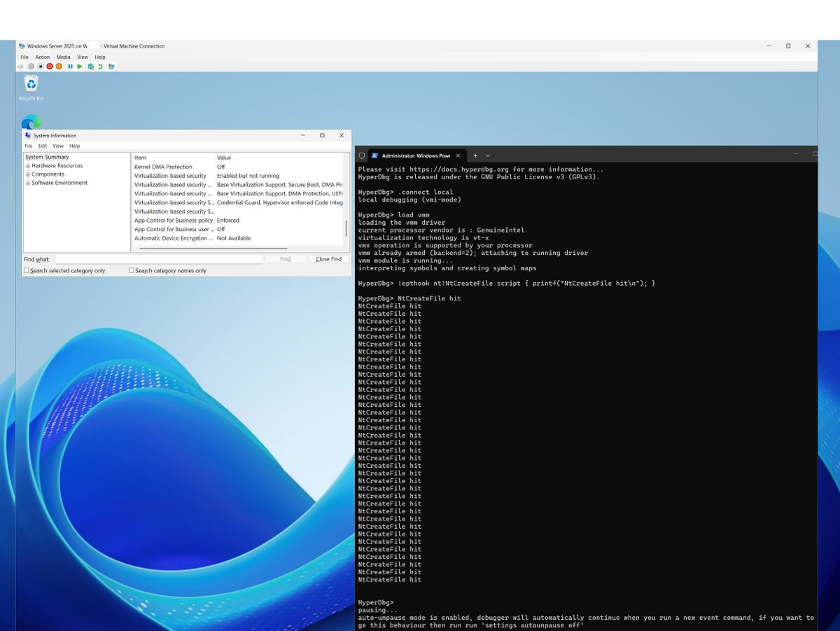The height and width of the screenshot is (631, 840).
Task: Open the VM Connection View menu
Action: pyautogui.click(x=83, y=57)
